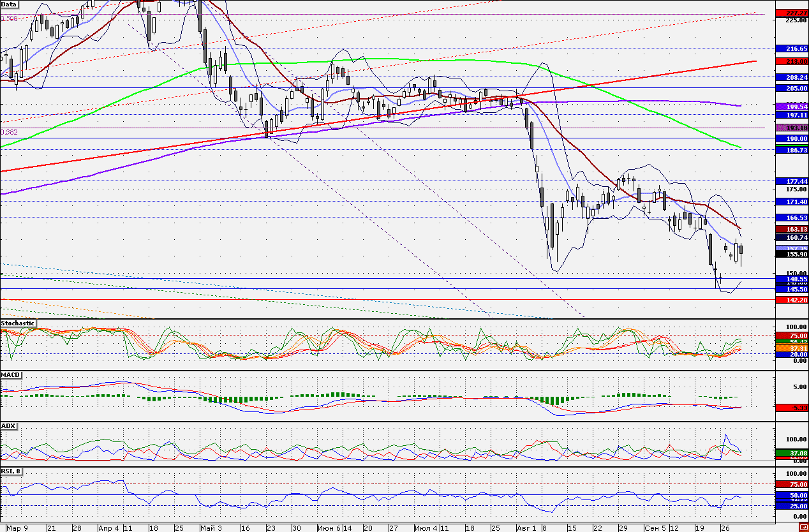Click the 163.13 dark red price tag

(791, 229)
